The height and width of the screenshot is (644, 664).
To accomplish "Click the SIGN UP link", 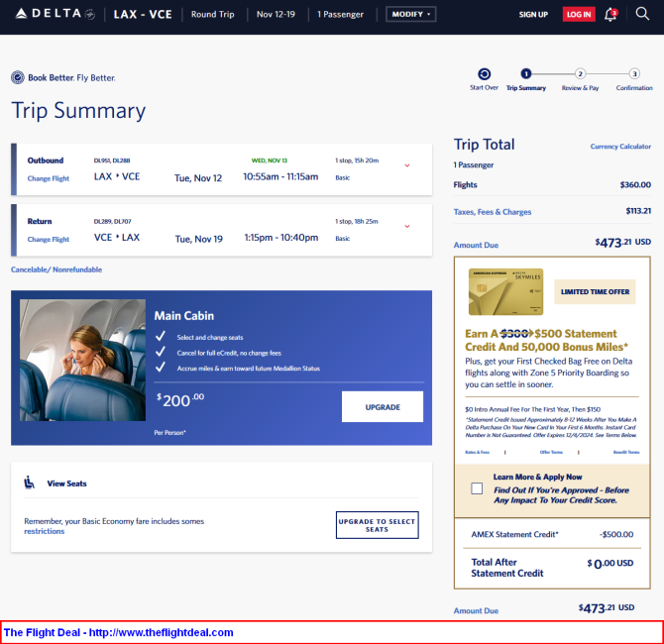I will pyautogui.click(x=533, y=15).
